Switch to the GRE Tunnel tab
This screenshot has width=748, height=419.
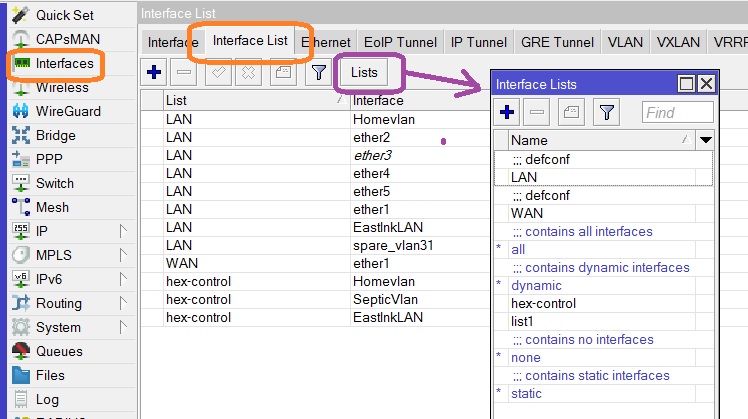(557, 42)
